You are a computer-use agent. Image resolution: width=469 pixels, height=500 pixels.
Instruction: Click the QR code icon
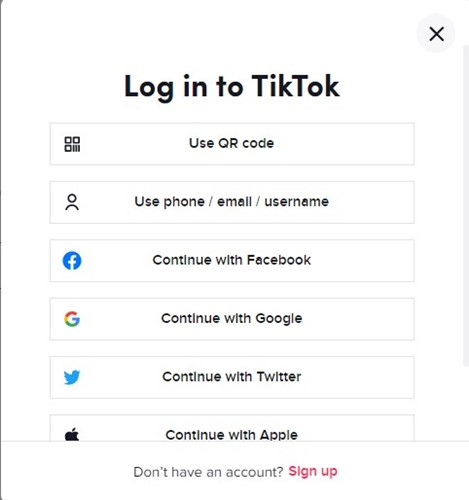click(72, 144)
